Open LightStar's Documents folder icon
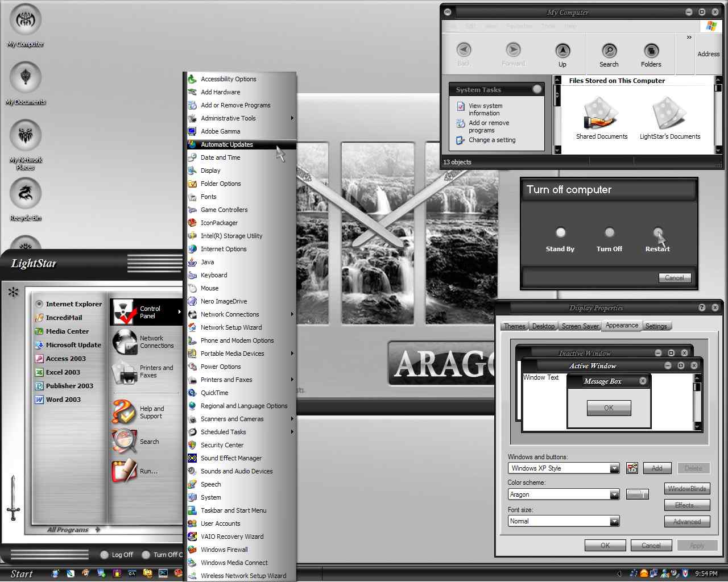 pyautogui.click(x=669, y=114)
